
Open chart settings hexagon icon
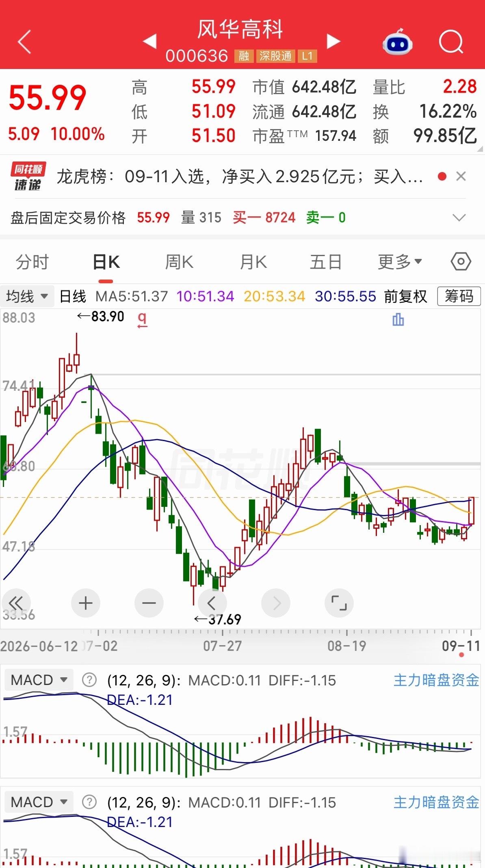click(461, 262)
